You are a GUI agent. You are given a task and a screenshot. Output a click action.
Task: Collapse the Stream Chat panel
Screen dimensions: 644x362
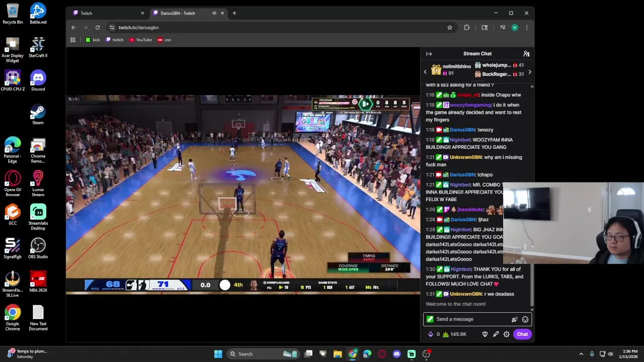pyautogui.click(x=429, y=54)
